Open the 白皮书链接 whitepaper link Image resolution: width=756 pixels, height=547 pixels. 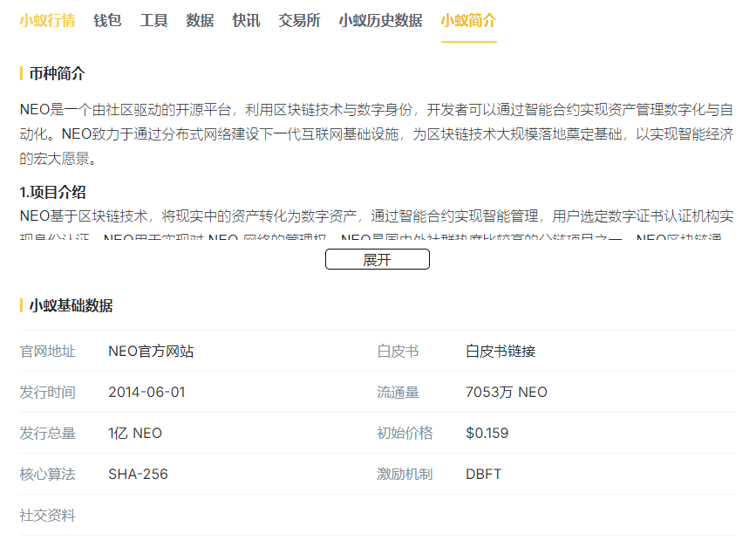click(x=501, y=352)
